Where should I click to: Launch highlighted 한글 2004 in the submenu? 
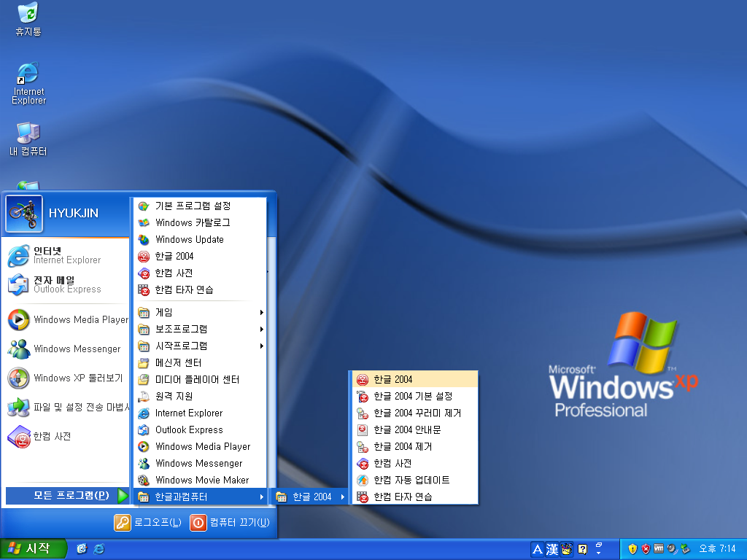pos(415,379)
